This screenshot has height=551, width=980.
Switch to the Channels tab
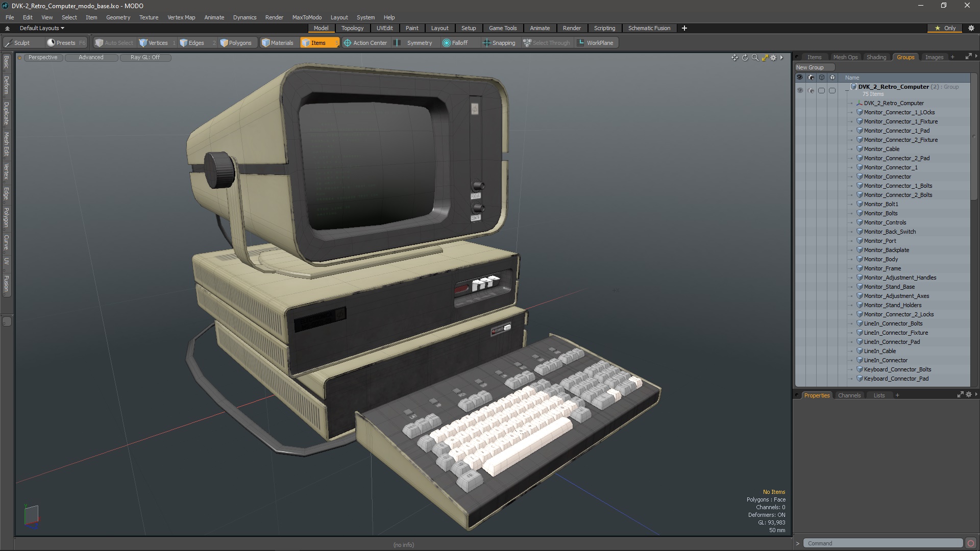click(849, 395)
